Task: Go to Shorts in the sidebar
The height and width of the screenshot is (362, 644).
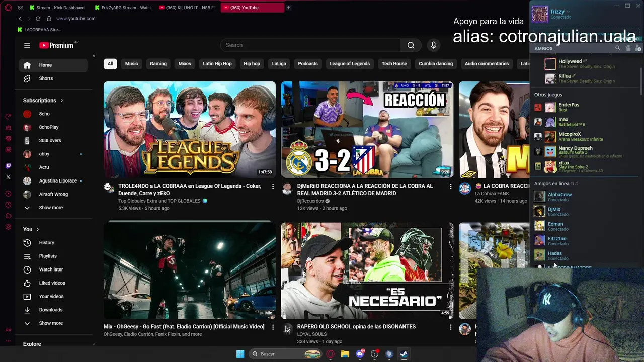Action: [53, 78]
